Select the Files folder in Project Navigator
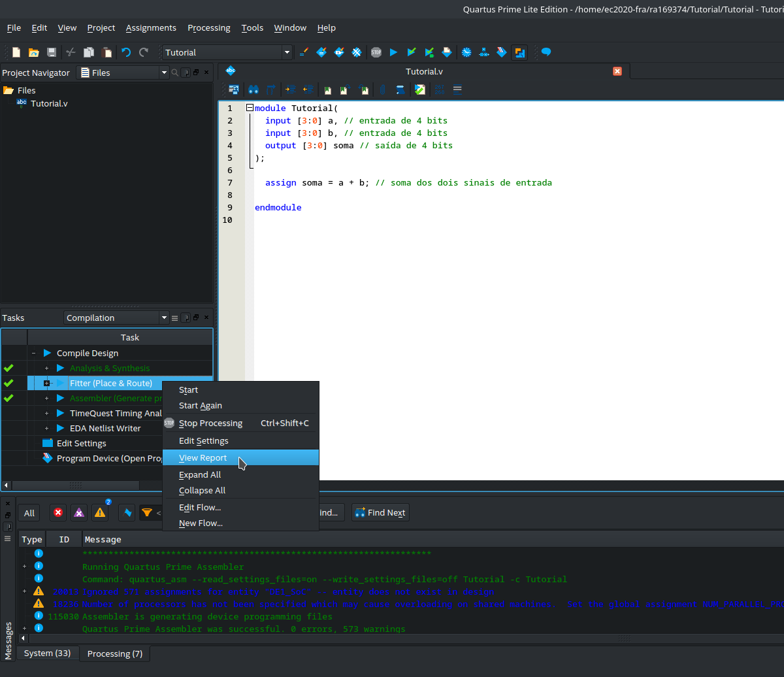The height and width of the screenshot is (677, 784). 20,90
